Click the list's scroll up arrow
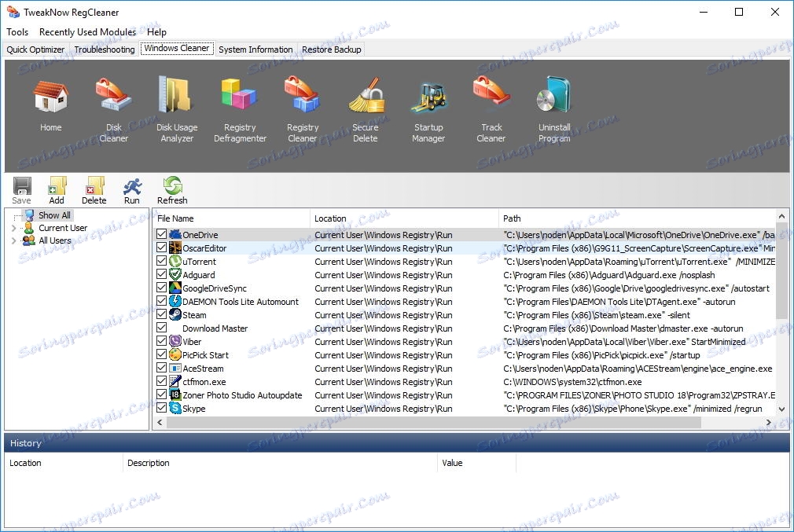 [782, 217]
